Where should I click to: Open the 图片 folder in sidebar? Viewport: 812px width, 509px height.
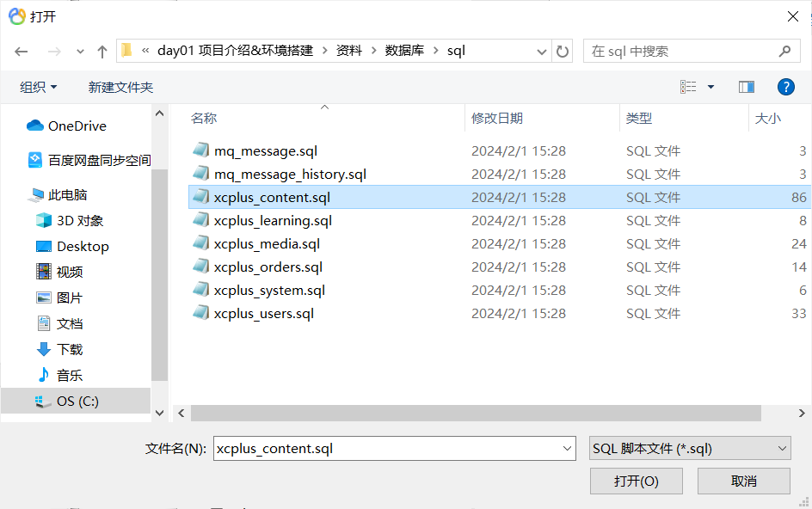point(70,297)
